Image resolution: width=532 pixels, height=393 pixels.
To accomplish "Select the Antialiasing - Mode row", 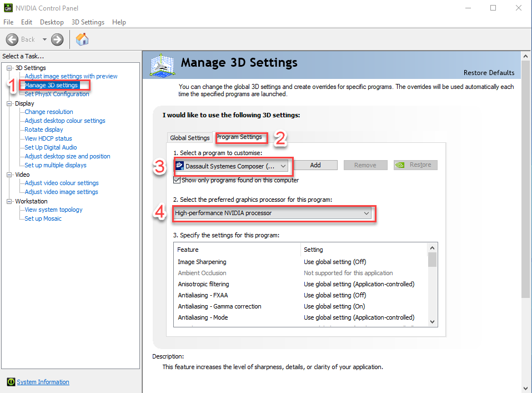I will 300,317.
